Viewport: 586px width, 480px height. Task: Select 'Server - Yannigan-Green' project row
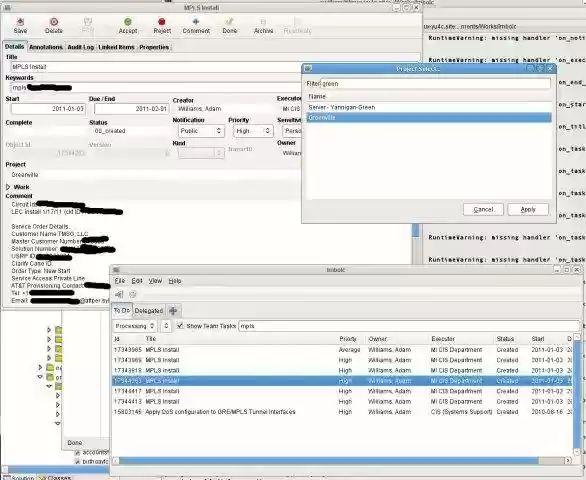(429, 107)
